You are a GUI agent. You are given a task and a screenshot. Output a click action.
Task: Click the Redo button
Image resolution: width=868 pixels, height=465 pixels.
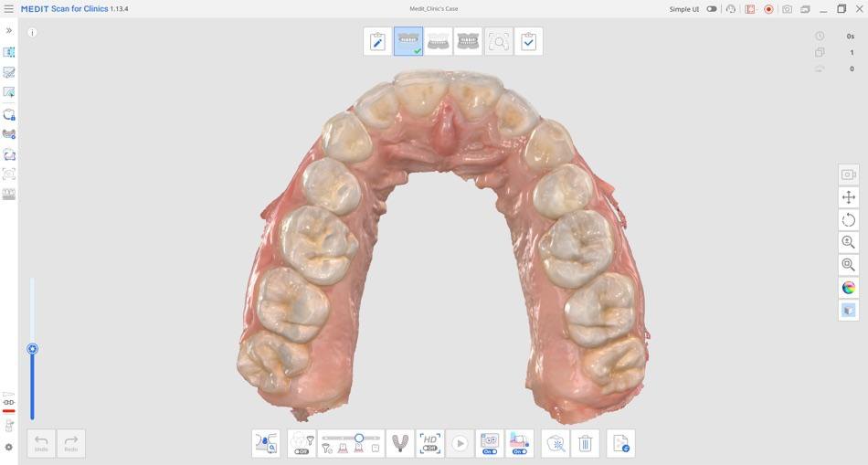(x=71, y=443)
